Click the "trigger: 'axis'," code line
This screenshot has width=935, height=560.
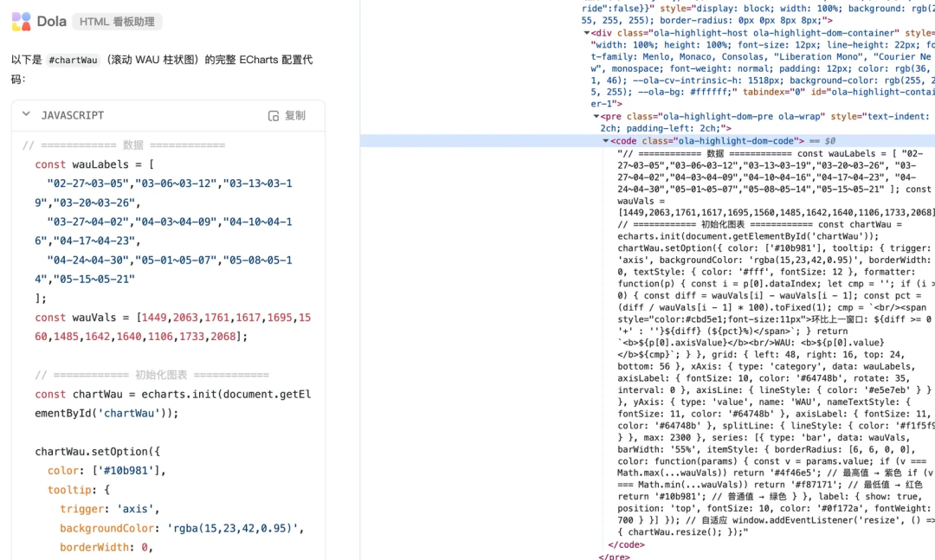[110, 509]
